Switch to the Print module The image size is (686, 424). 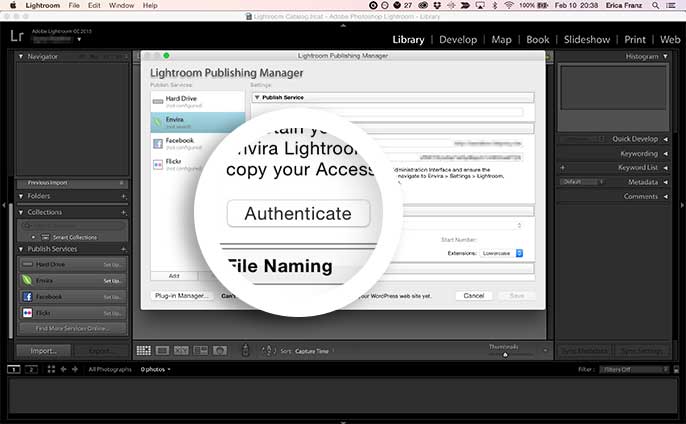635,39
